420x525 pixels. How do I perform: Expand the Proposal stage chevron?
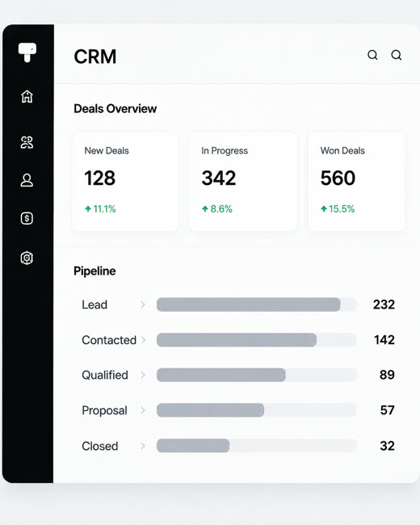(x=143, y=410)
